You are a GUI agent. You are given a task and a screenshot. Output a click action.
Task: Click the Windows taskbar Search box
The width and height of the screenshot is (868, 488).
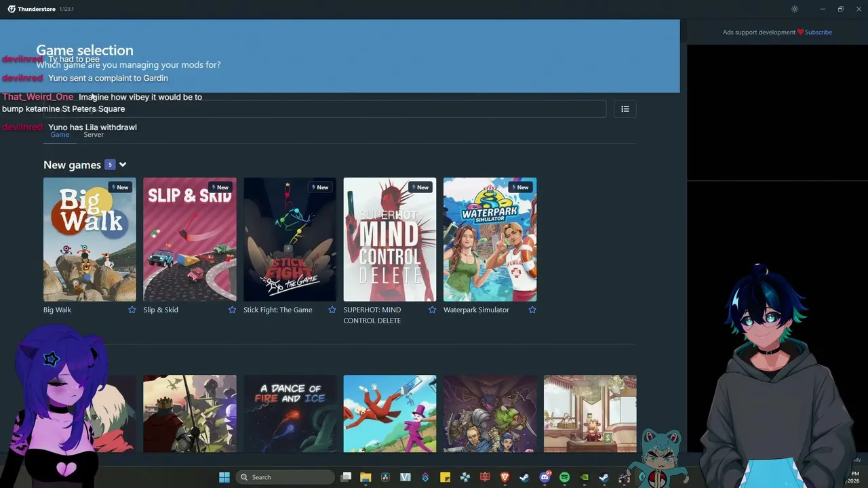[285, 477]
